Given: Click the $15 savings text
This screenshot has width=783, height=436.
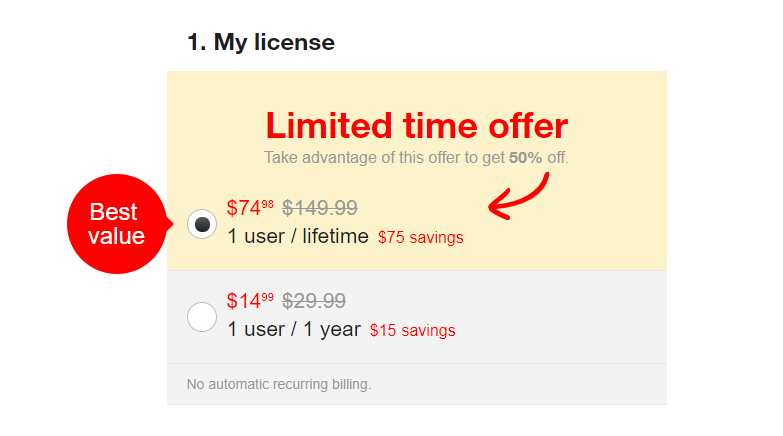Looking at the screenshot, I should (x=412, y=330).
